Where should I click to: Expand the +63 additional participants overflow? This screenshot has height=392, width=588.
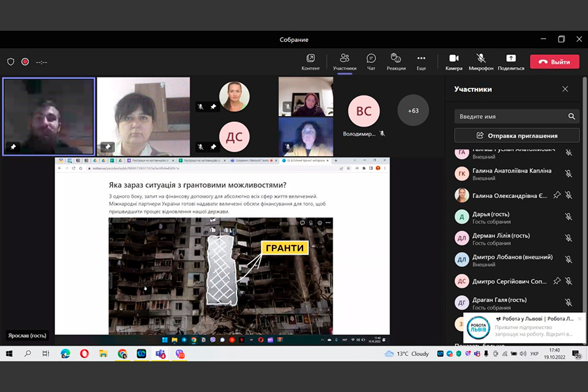413,110
